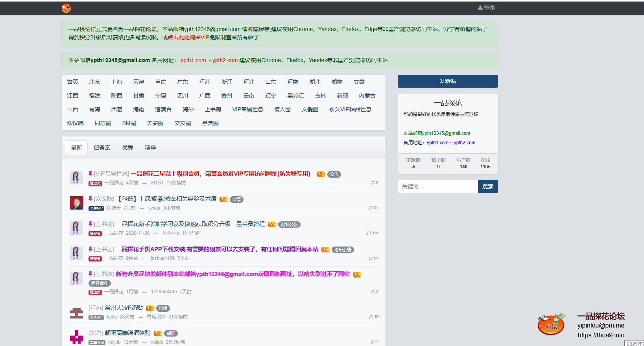The image size is (644, 346).
Task: Click the pin icon on the 众议院 post
Action: (90, 199)
